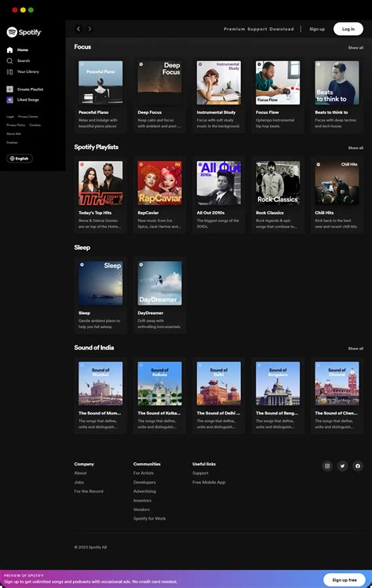Select Your Library label in sidebar
Screen dimensions: 372x588
pos(28,71)
